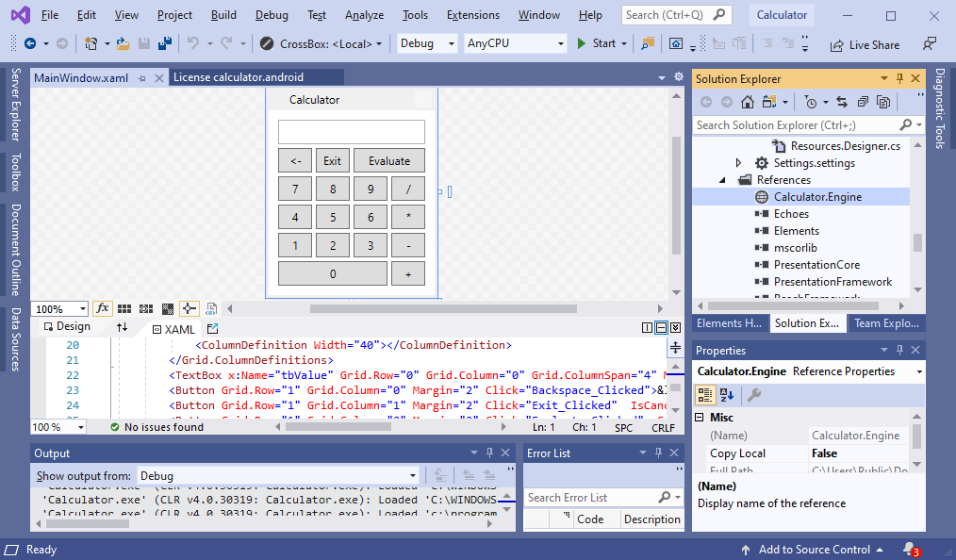Select vertical split view button
Image resolution: width=956 pixels, height=560 pixels.
648,328
